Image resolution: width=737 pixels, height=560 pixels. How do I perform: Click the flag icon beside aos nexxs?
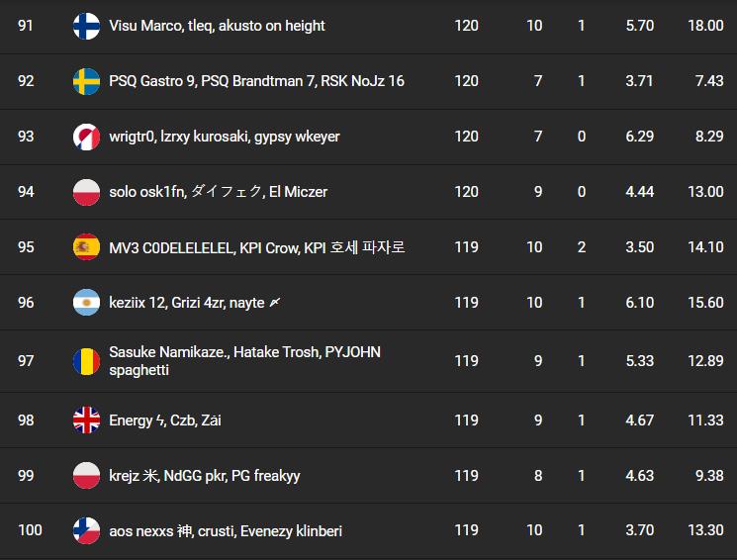(x=86, y=531)
